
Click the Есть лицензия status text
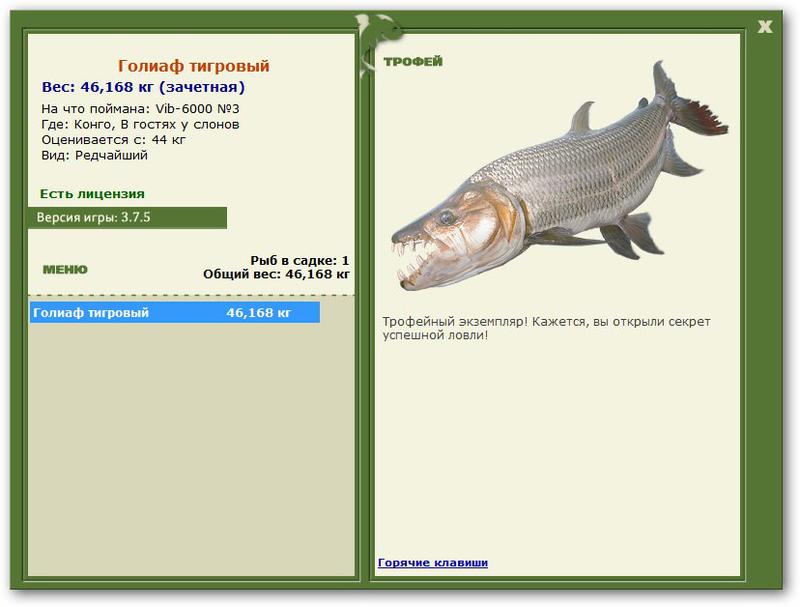tap(92, 194)
